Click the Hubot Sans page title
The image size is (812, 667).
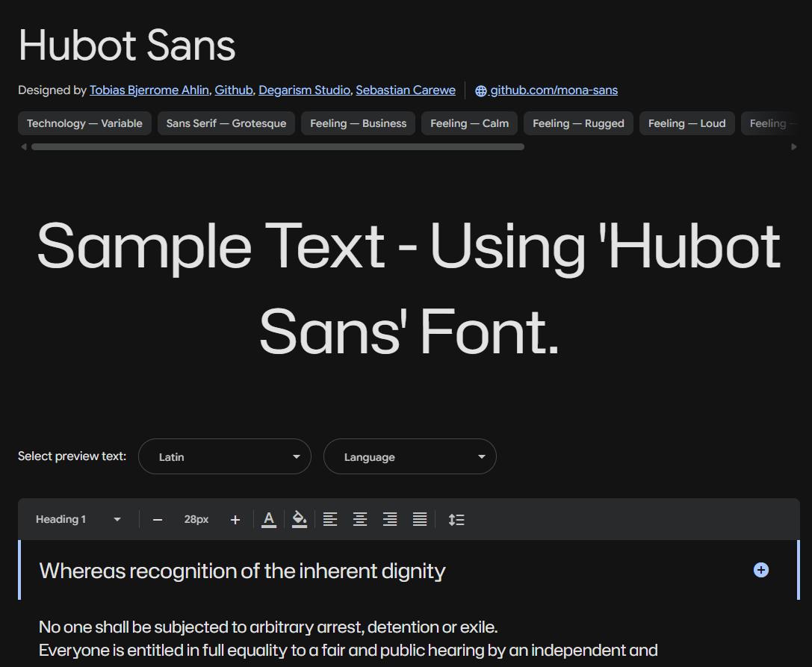(x=127, y=45)
